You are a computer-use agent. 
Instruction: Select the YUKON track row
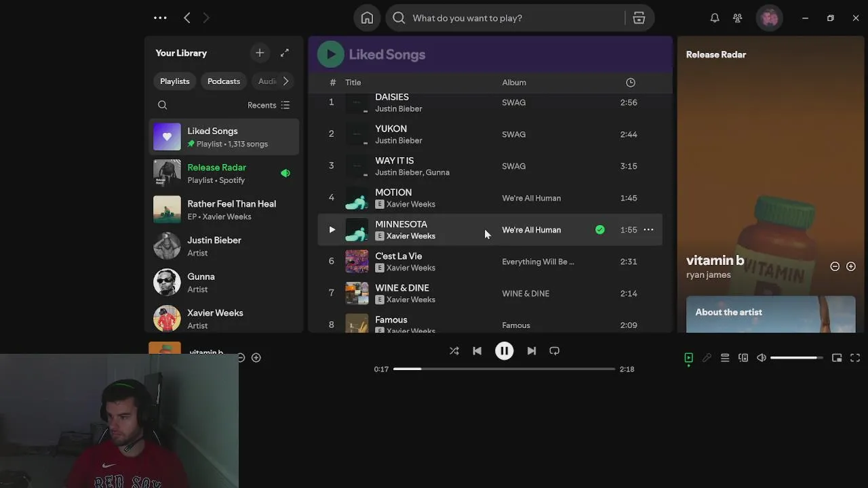pos(490,134)
